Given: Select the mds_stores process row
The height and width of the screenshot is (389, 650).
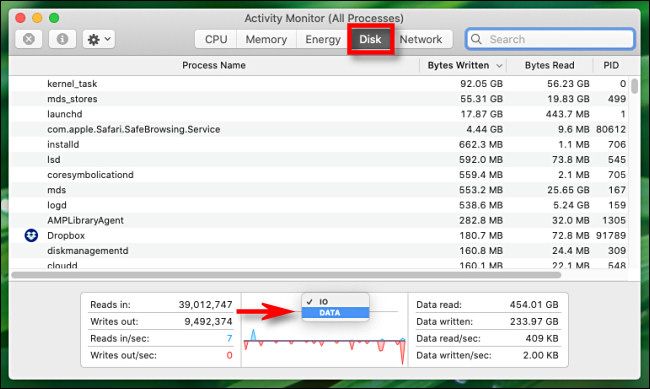Looking at the screenshot, I should pyautogui.click(x=319, y=99).
